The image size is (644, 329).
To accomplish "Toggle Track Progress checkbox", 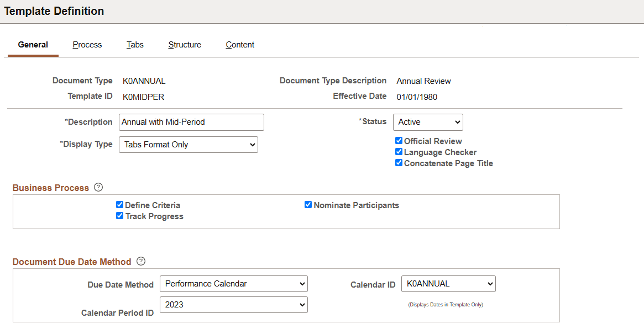I will [x=119, y=216].
